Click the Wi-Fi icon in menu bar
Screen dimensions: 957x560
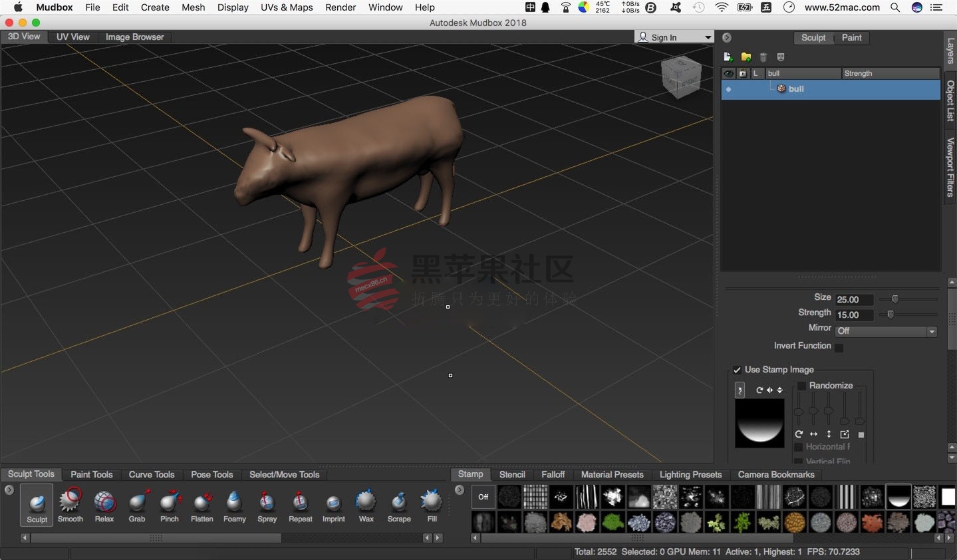722,7
